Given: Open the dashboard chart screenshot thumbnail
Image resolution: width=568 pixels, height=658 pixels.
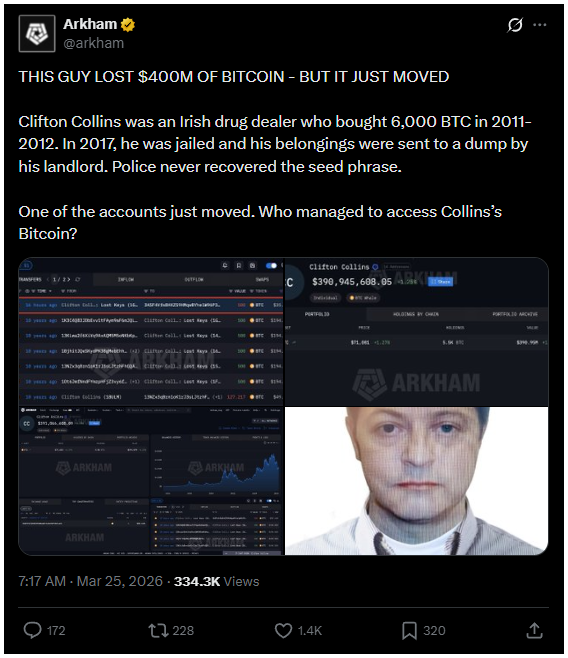Looking at the screenshot, I should coord(151,481).
